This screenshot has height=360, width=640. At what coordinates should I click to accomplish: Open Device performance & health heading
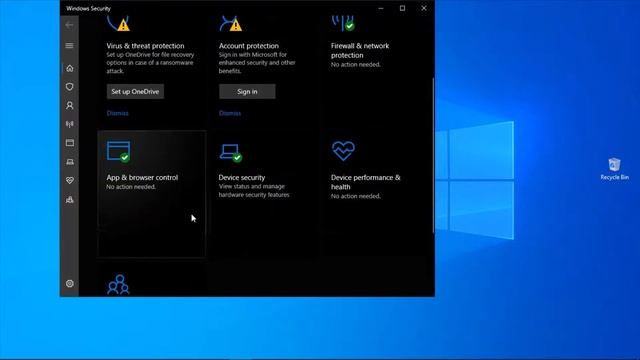pyautogui.click(x=366, y=182)
